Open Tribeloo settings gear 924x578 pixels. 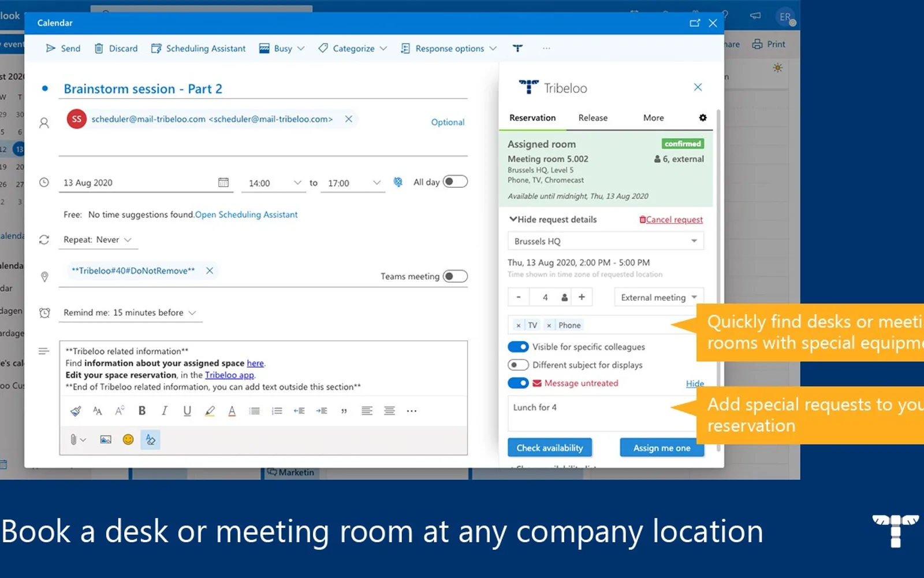tap(703, 118)
